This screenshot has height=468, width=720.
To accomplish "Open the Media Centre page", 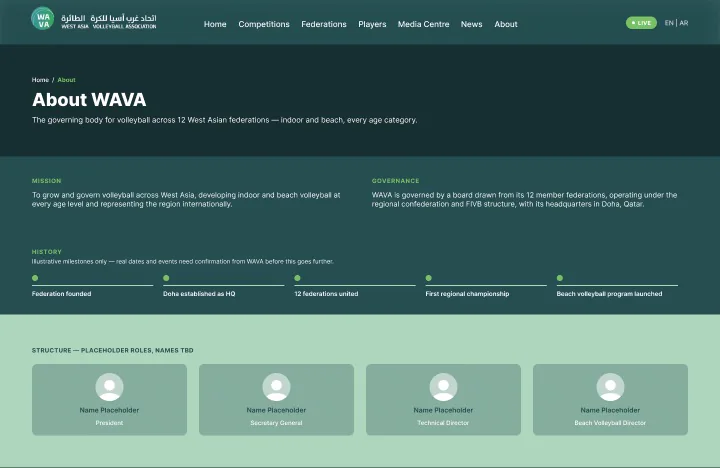I will pos(423,24).
